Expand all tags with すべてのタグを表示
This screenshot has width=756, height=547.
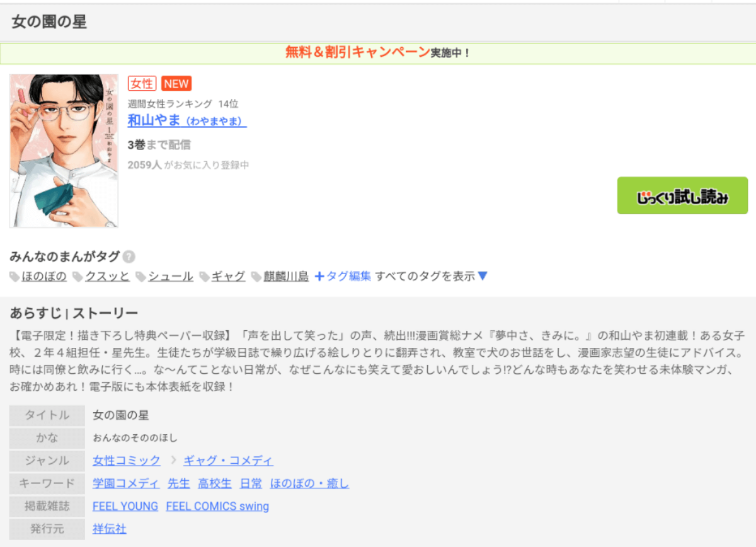pyautogui.click(x=432, y=276)
